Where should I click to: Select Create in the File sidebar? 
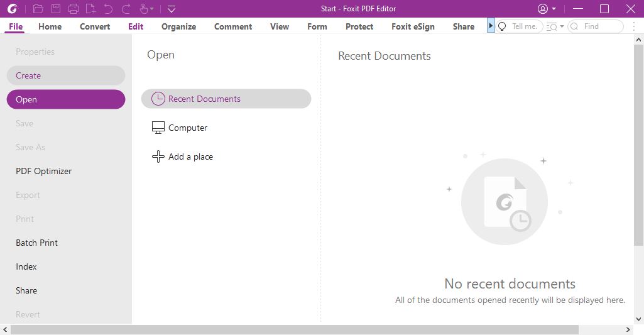(x=66, y=75)
